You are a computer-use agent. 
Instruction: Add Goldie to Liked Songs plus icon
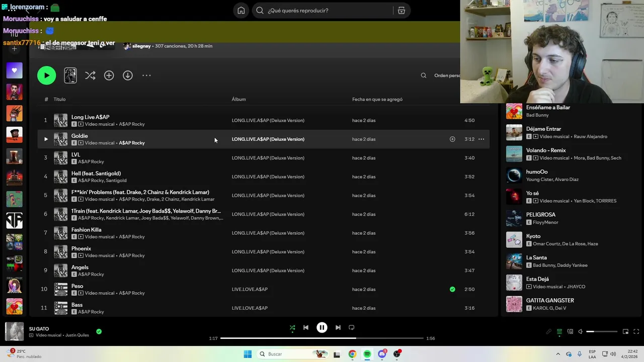point(452,139)
